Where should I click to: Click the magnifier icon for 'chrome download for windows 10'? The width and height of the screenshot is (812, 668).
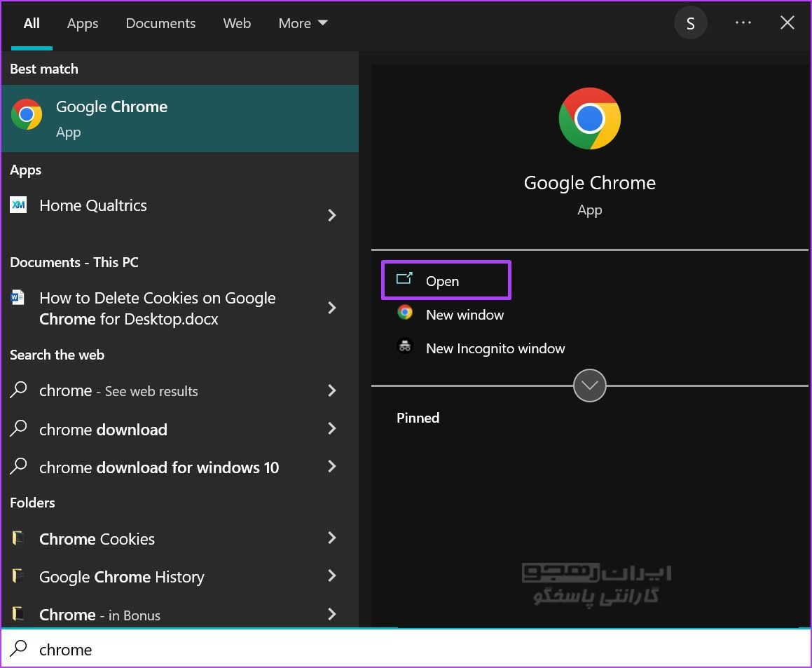tap(18, 466)
